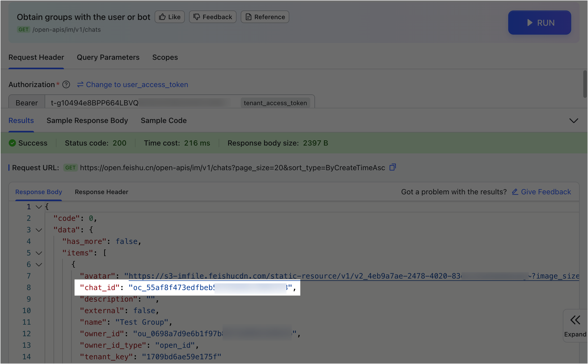This screenshot has height=364, width=588.
Task: Open the Sample Response Body tab
Action: point(87,120)
